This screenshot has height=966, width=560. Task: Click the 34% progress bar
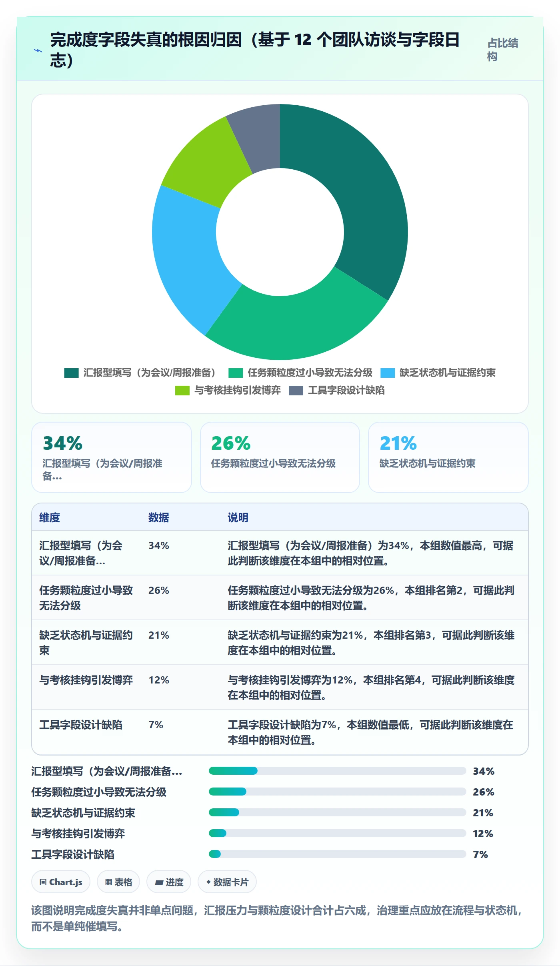[337, 771]
